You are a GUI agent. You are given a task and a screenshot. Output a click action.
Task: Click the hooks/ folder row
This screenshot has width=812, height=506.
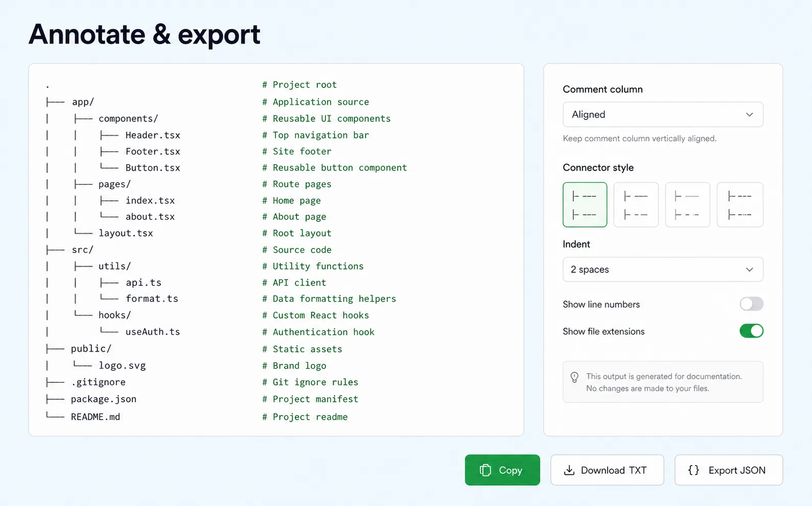pyautogui.click(x=114, y=315)
